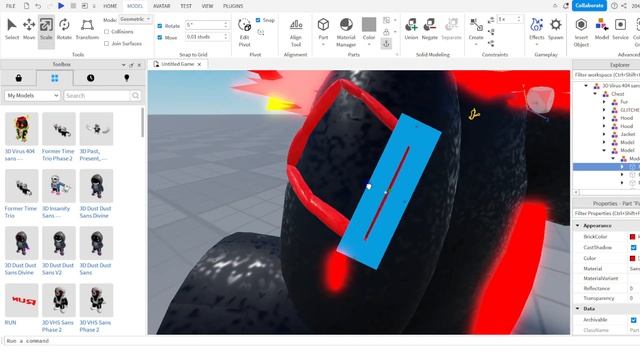Click the share icon next to Collaborate
The image size is (640, 360).
[x=624, y=6]
